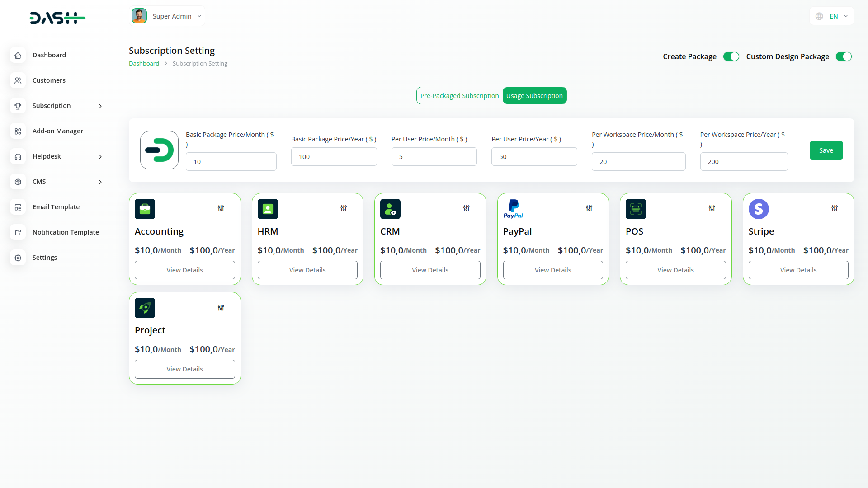The image size is (868, 488).
Task: Turn off the Custom Design Package toggle
Action: (x=844, y=56)
